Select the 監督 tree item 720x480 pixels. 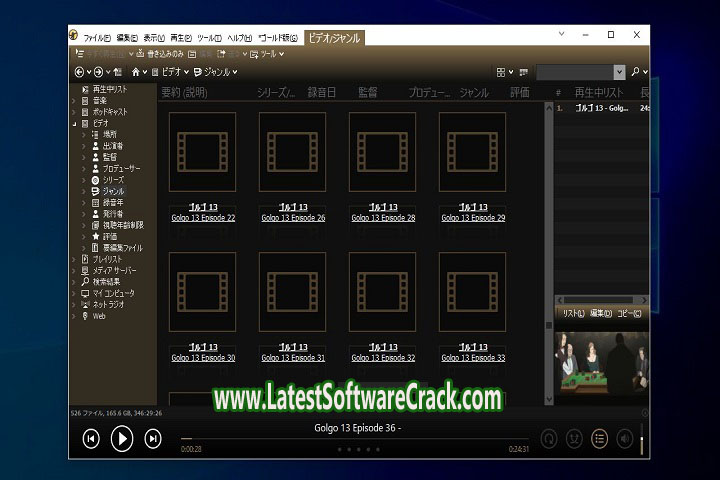pos(109,157)
